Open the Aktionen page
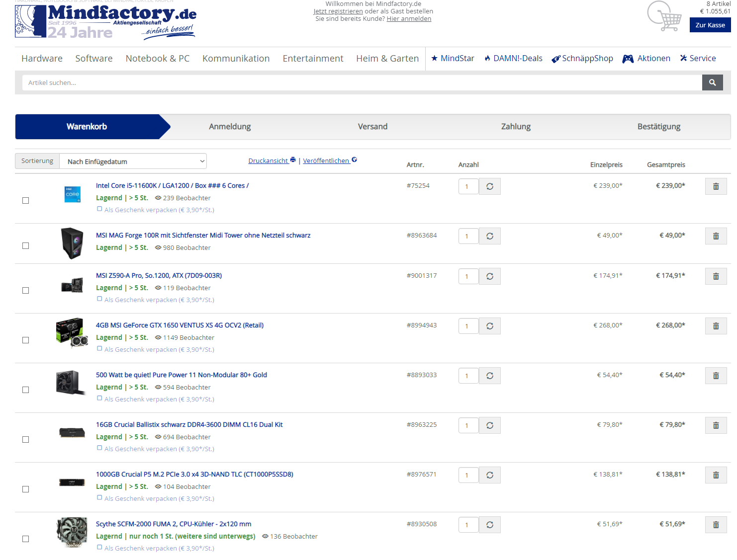 [646, 58]
